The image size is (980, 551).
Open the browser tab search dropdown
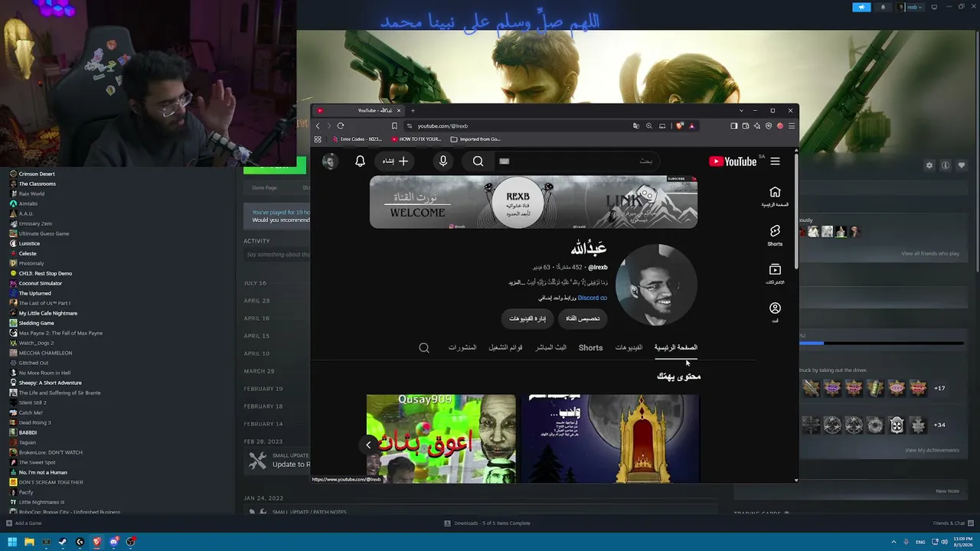[740, 111]
